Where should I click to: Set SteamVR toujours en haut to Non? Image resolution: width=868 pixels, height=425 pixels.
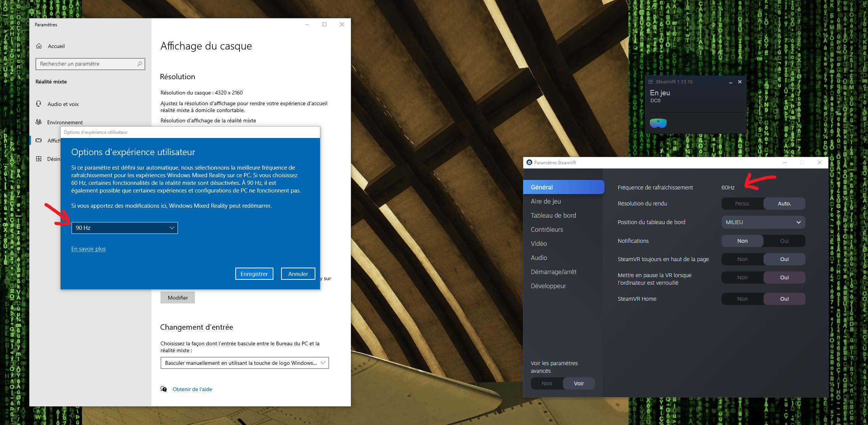[742, 259]
